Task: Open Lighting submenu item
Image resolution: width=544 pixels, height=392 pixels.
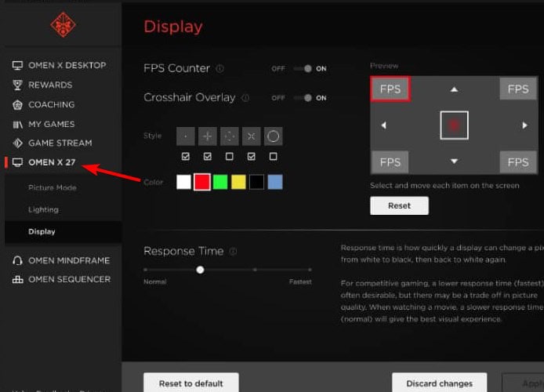Action: tap(43, 209)
